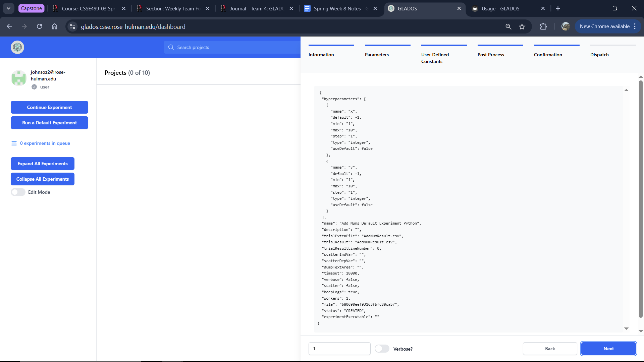Image resolution: width=644 pixels, height=362 pixels.
Task: Click the Next button
Action: coord(608,349)
